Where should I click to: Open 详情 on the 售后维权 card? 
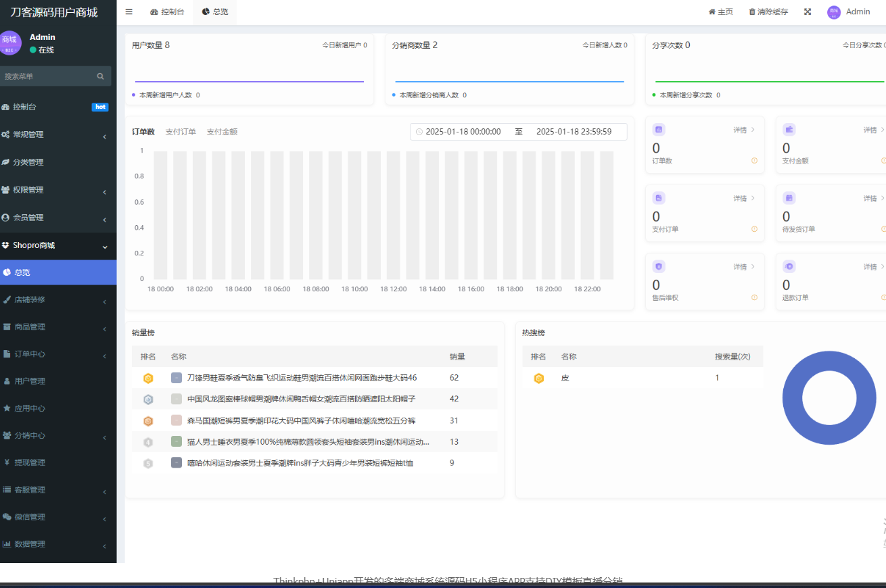click(744, 266)
